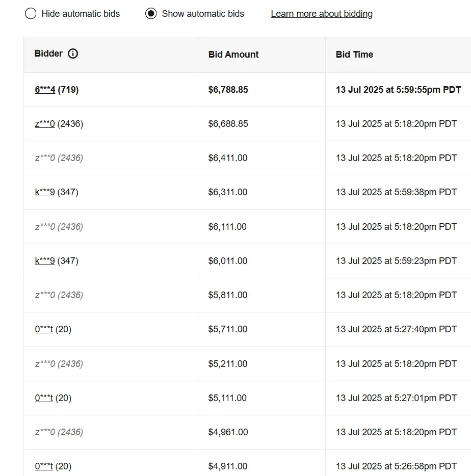Open 0***t bidder link at $5,111.00

pos(44,398)
